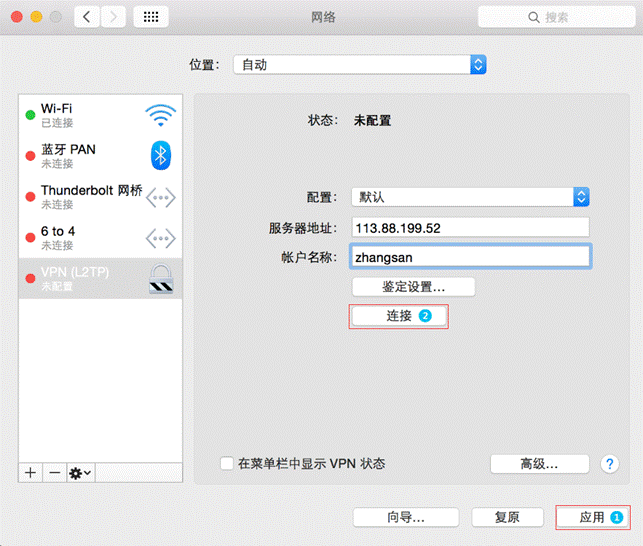Click the 向导… assistant button
The width and height of the screenshot is (643, 546).
406,517
